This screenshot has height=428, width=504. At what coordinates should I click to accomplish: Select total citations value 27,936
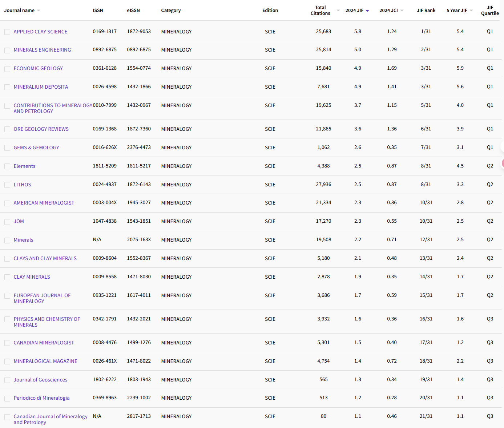[x=323, y=185]
